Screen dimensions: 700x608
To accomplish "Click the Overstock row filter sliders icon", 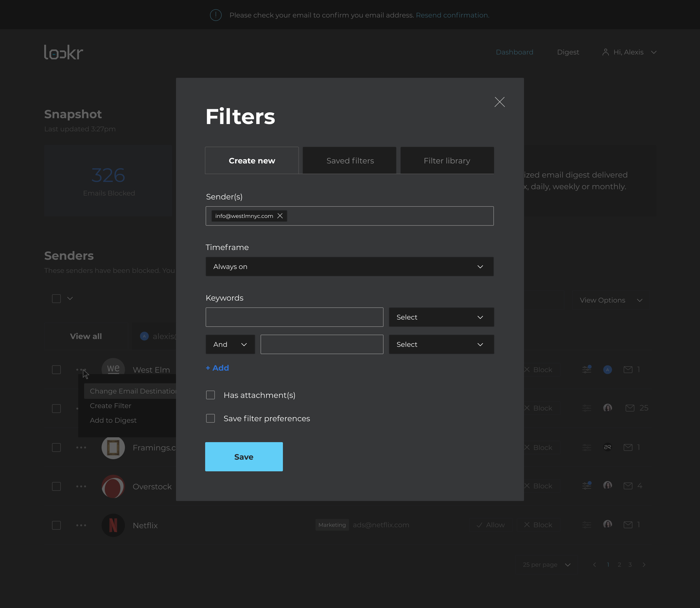I will tap(587, 486).
